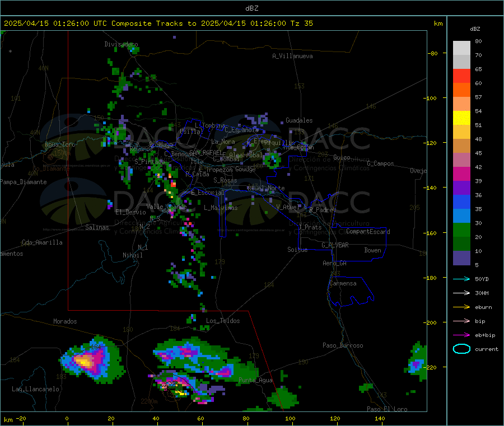Click the Guico map label
Image resolution: width=504 pixels, height=426 pixels.
click(342, 157)
